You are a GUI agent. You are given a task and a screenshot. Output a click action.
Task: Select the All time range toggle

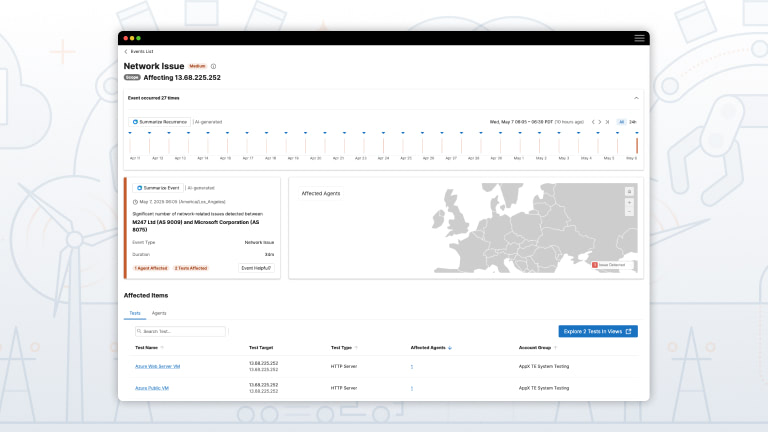coord(621,122)
